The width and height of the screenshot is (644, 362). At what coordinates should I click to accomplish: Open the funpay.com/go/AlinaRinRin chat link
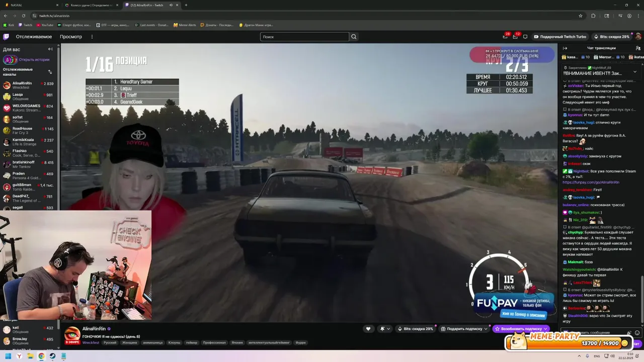click(591, 182)
